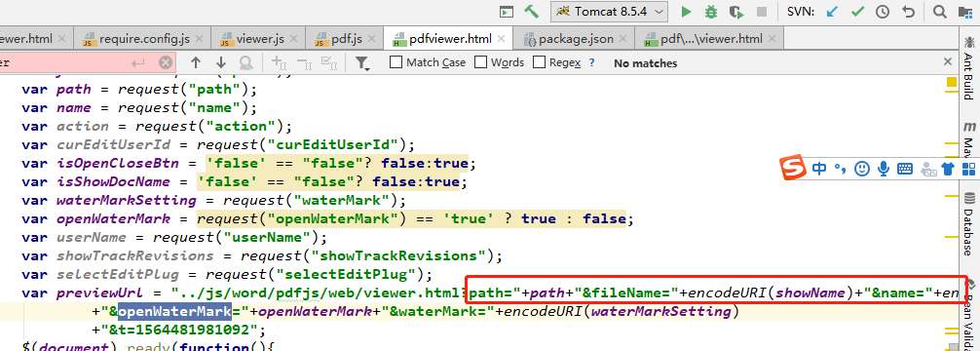Open Tomcat 8.5.4 run configuration dropdown
Viewport: 980px width, 351px height.
tap(609, 12)
